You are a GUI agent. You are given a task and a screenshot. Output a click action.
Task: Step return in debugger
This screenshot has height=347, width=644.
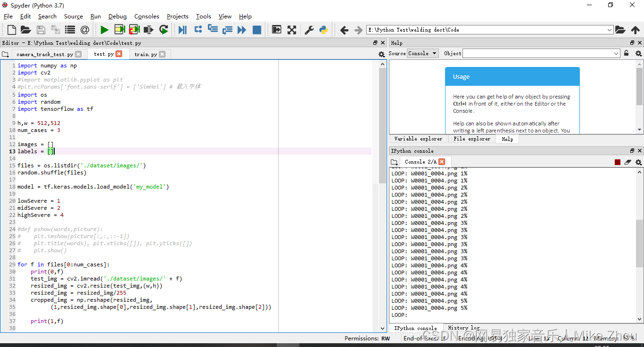227,30
